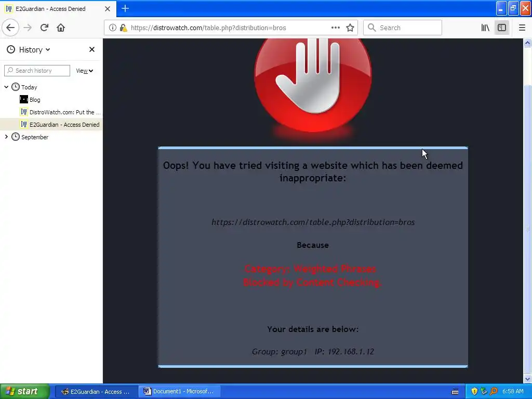Image resolution: width=532 pixels, height=399 pixels.
Task: Open the DistroWatch.com history entry
Action: 60,112
